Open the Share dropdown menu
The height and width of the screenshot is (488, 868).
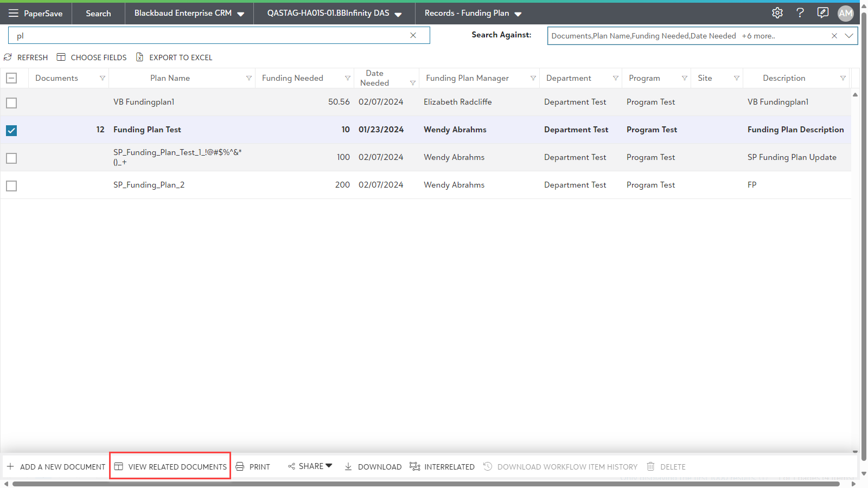(310, 466)
